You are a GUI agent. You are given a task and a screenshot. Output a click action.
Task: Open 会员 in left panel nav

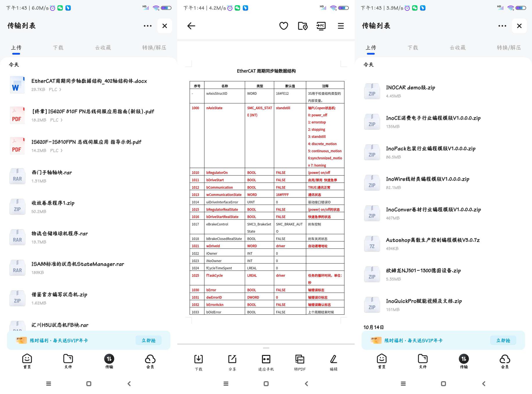tap(150, 361)
